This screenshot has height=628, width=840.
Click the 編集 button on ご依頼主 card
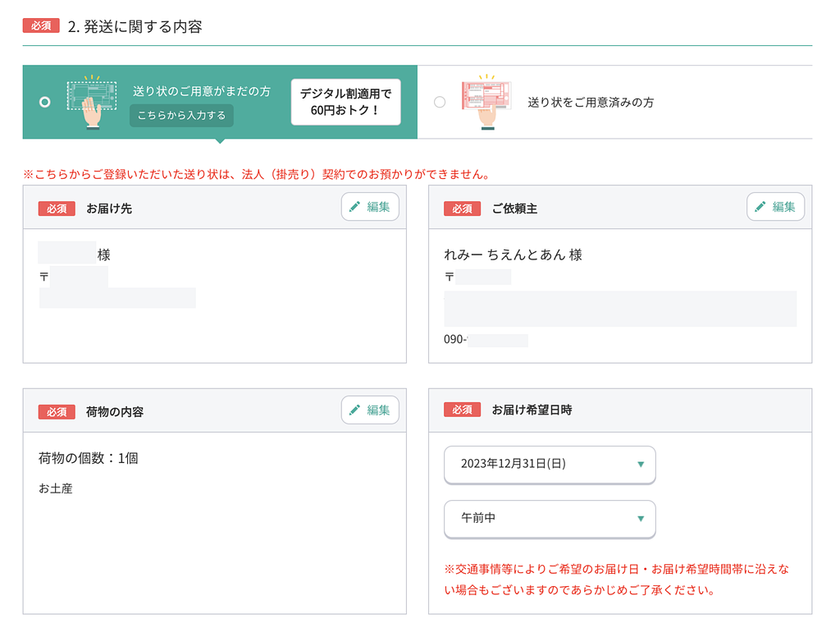775,207
